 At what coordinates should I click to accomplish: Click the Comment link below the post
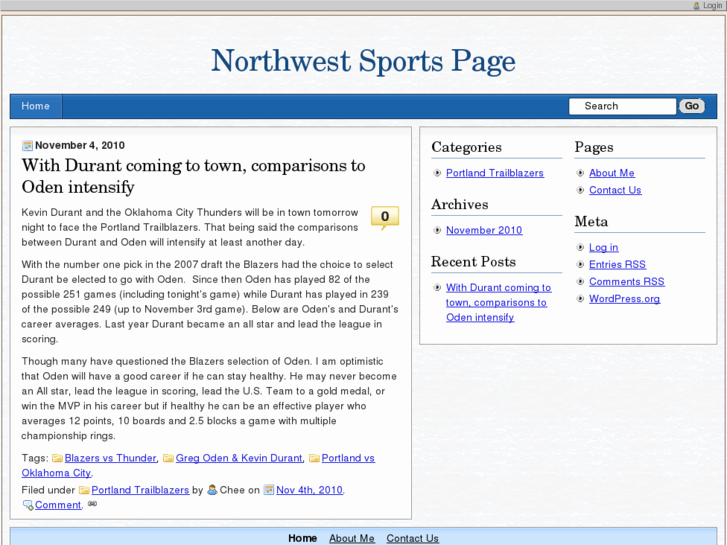coord(58,505)
